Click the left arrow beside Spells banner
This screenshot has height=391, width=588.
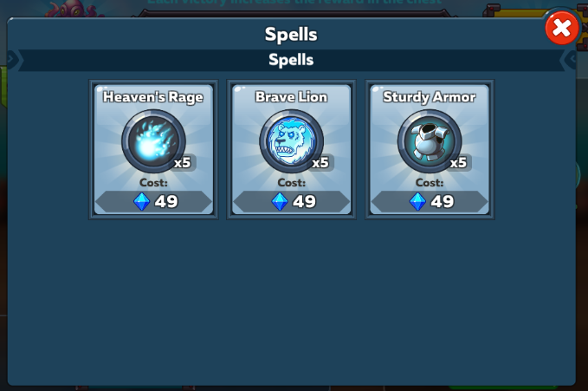[11, 59]
